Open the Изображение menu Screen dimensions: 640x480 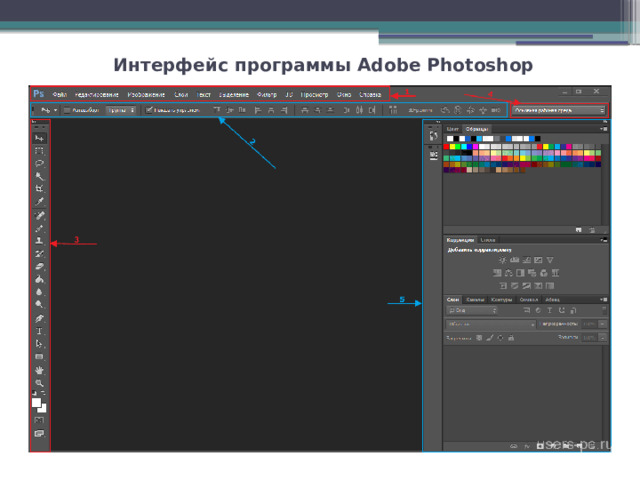(x=146, y=94)
